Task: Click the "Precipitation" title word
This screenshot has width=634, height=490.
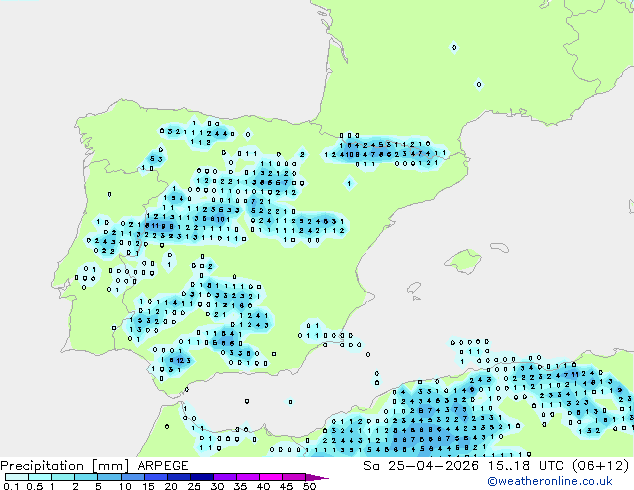Action: pos(42,466)
